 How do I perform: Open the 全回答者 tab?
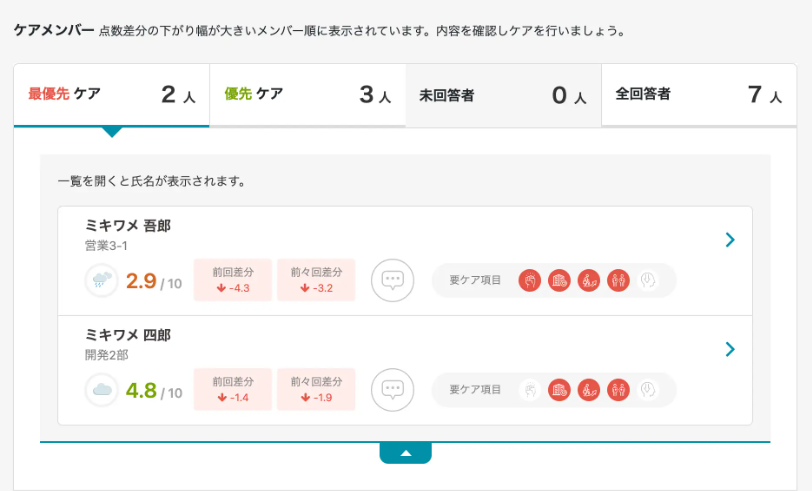(x=698, y=95)
